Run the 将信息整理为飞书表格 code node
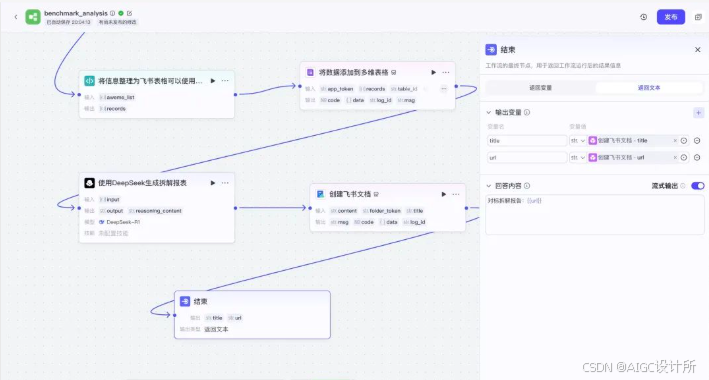709x380 pixels. [x=213, y=81]
